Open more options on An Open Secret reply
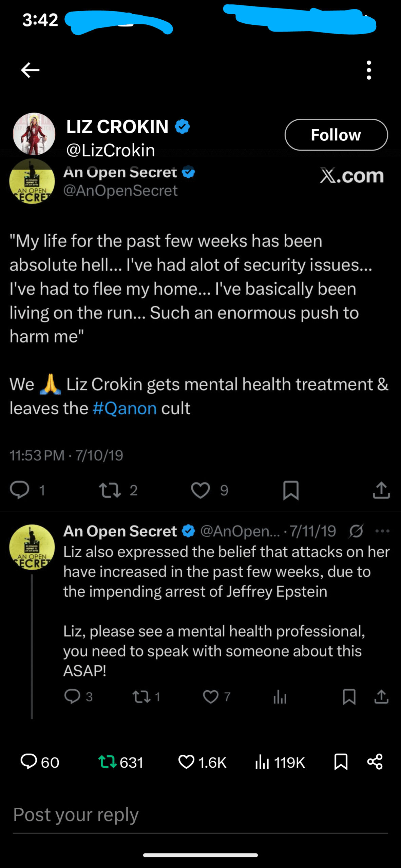This screenshot has height=868, width=401. coord(382,531)
